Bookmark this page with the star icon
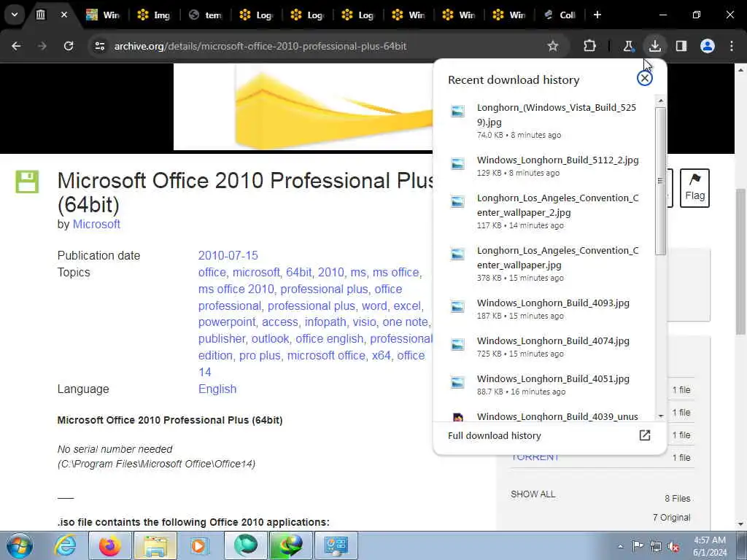 (x=553, y=46)
